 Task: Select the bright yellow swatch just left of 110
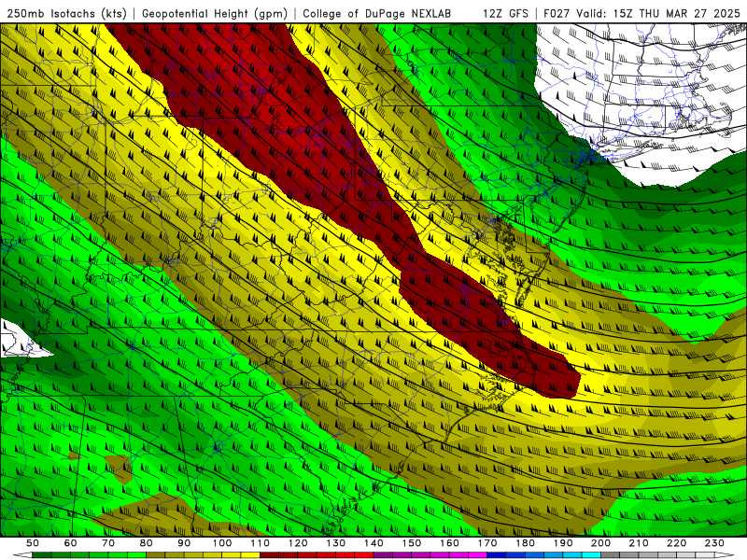point(250,554)
